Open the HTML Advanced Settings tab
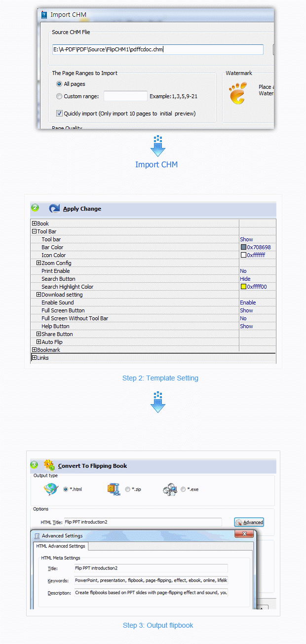The width and height of the screenshot is (306, 644). [60, 546]
